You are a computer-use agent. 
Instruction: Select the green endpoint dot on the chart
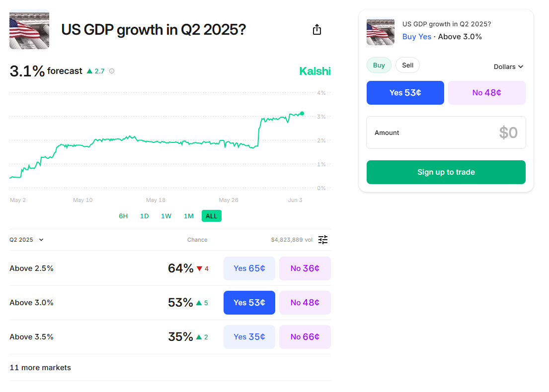[302, 113]
